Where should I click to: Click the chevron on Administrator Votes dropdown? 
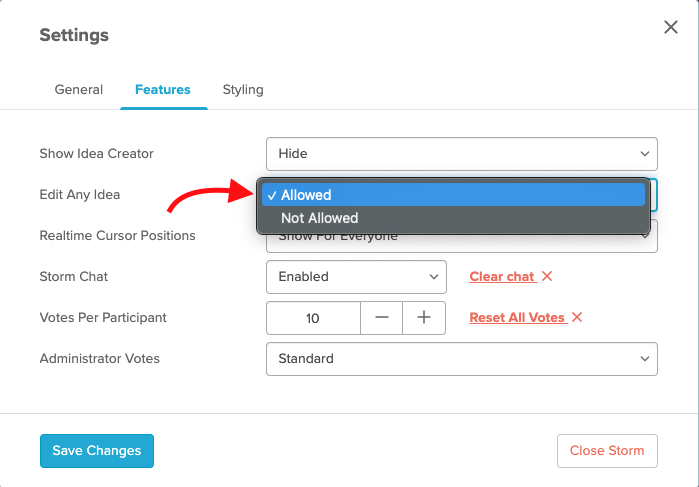[x=645, y=359]
